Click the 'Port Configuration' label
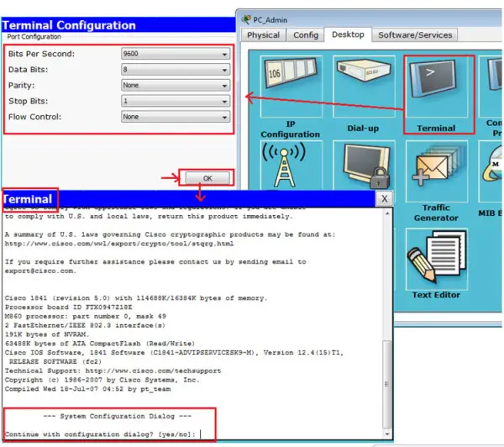The image size is (504, 447). click(34, 37)
